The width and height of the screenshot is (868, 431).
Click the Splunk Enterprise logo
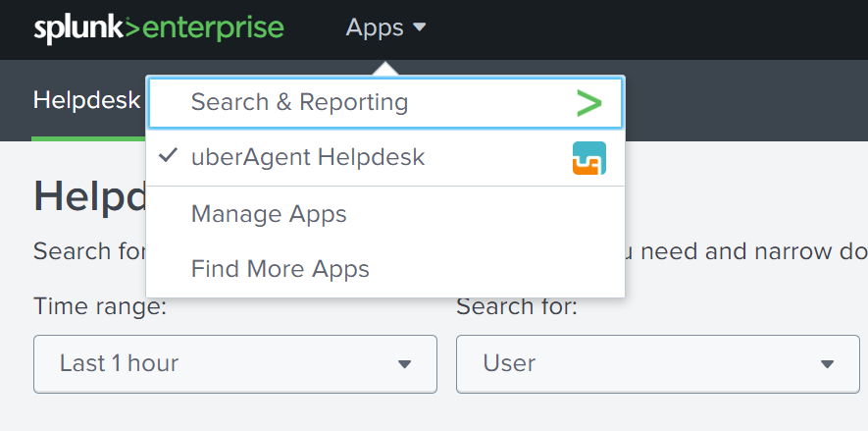coord(159,28)
